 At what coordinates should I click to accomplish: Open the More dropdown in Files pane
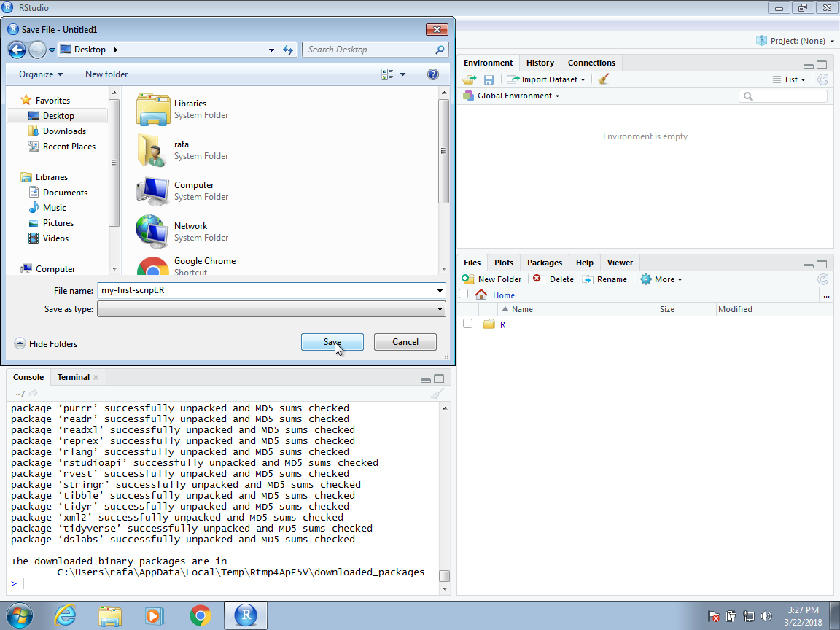coord(661,279)
